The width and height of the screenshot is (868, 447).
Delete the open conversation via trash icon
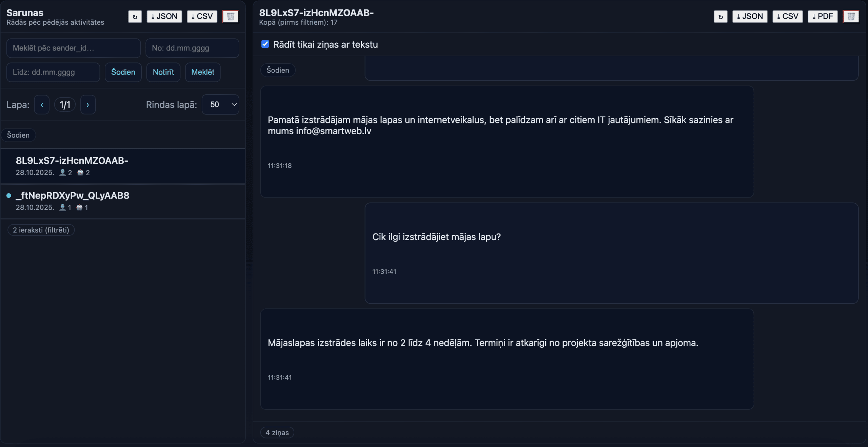click(851, 16)
